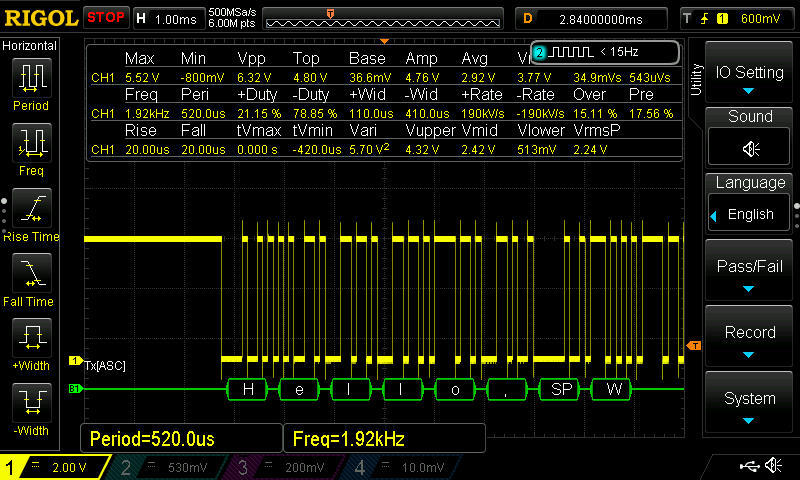This screenshot has width=800, height=480.
Task: Expand the IO Setting menu
Action: [749, 73]
